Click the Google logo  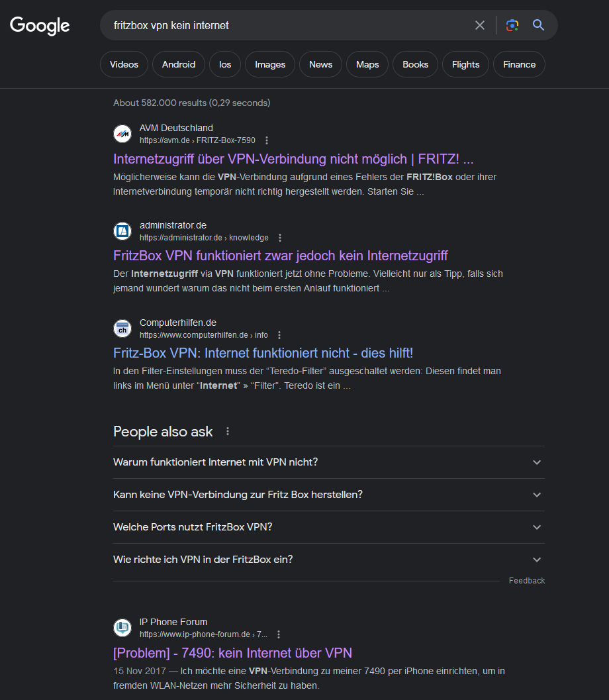pyautogui.click(x=40, y=25)
